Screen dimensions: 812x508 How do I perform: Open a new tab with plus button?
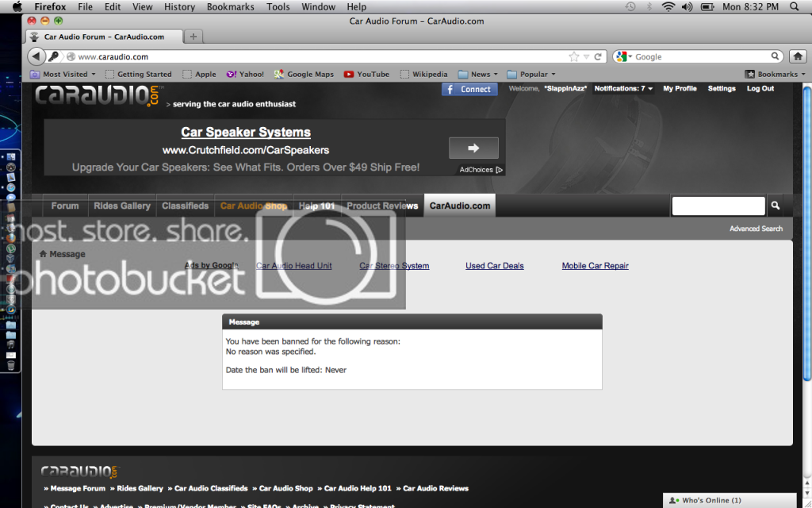pyautogui.click(x=193, y=37)
